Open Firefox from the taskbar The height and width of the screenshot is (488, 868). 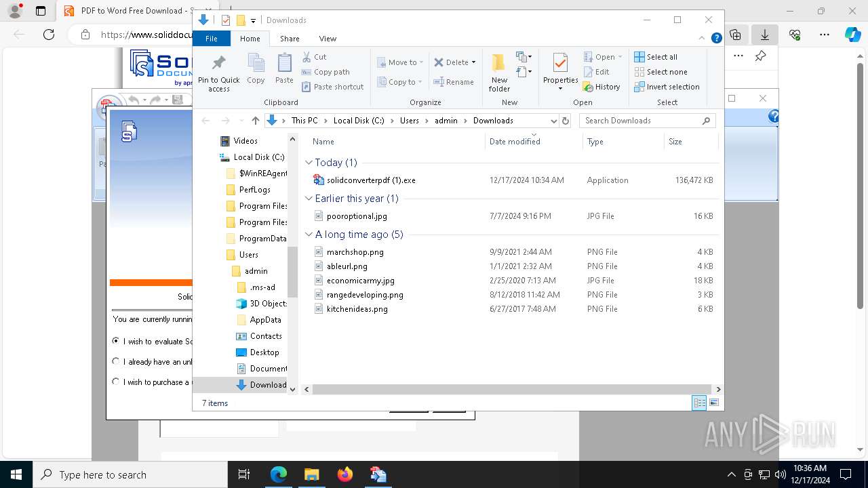pos(344,474)
